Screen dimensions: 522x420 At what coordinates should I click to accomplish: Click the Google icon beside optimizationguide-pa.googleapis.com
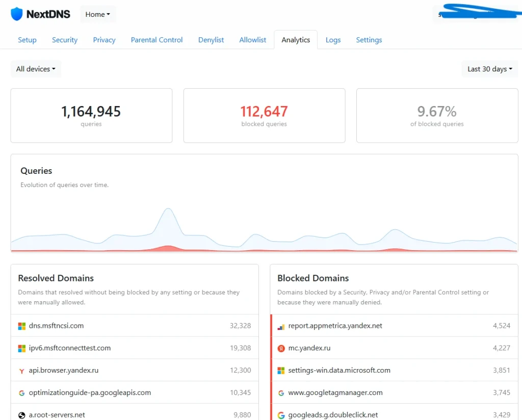click(22, 393)
